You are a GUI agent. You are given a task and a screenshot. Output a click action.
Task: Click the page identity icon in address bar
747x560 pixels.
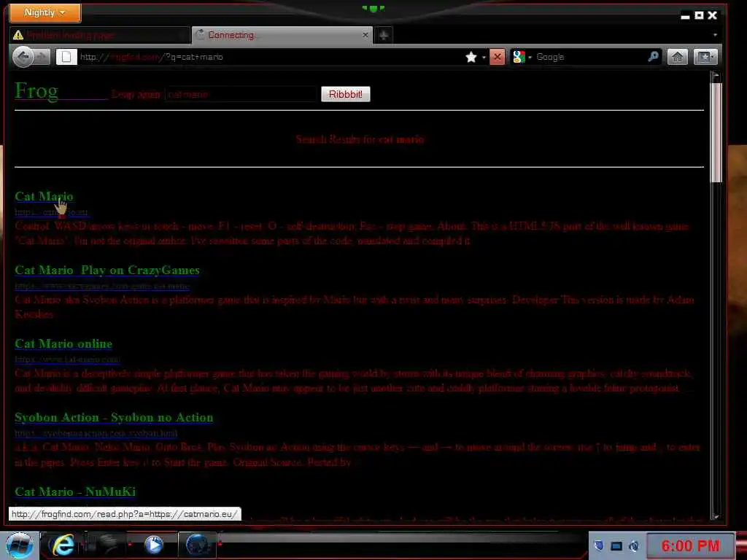(x=66, y=57)
